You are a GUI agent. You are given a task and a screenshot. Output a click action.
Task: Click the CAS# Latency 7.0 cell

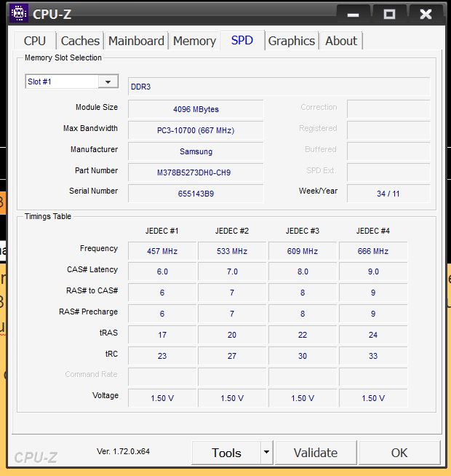[x=232, y=271]
